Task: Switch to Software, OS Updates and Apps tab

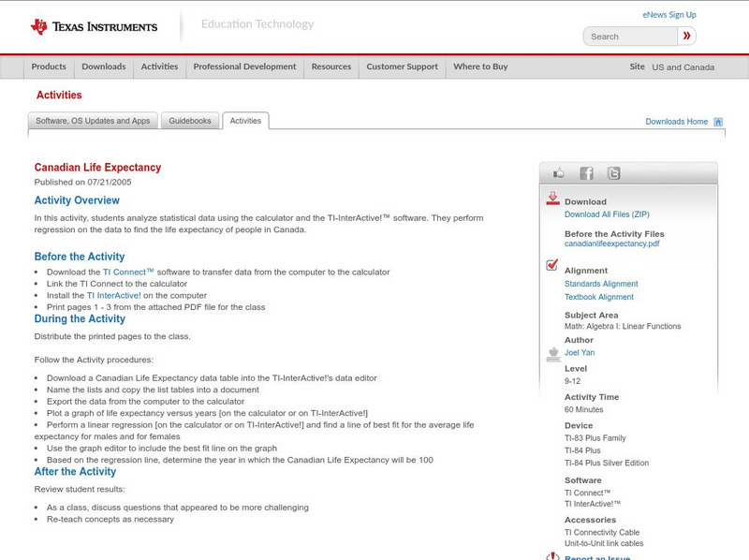Action: [x=93, y=121]
